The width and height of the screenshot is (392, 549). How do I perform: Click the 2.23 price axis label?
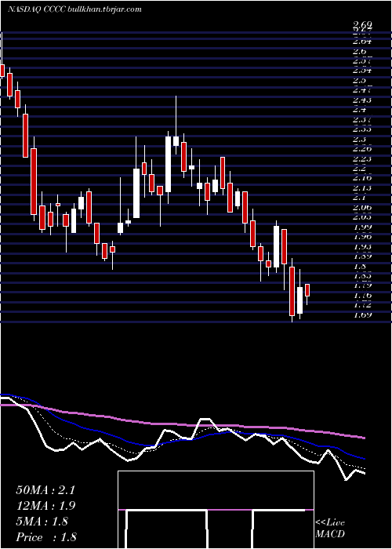click(x=362, y=158)
